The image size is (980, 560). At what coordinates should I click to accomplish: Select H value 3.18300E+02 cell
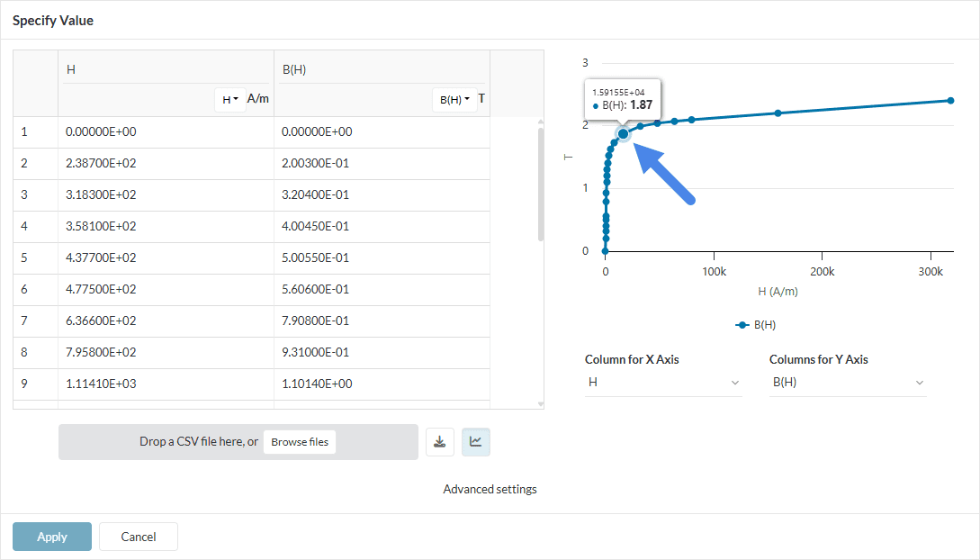click(166, 195)
